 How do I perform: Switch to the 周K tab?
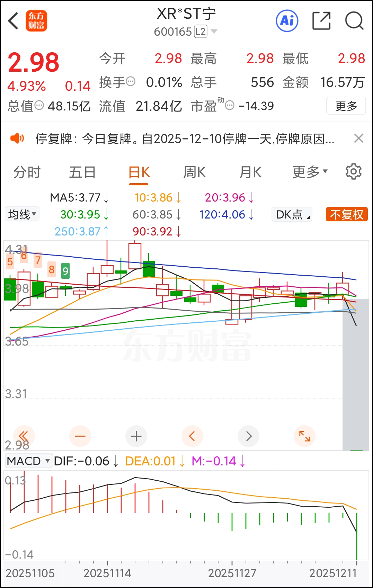point(195,172)
